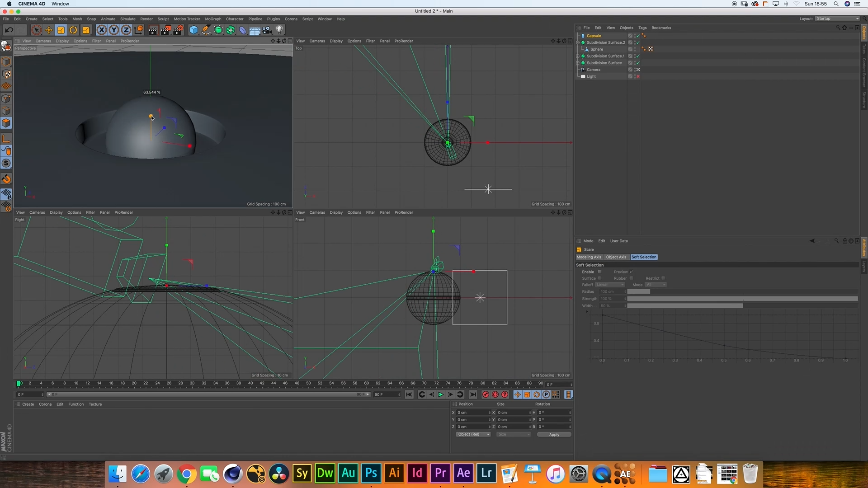Enable the Light object red X toggle

[x=638, y=76]
